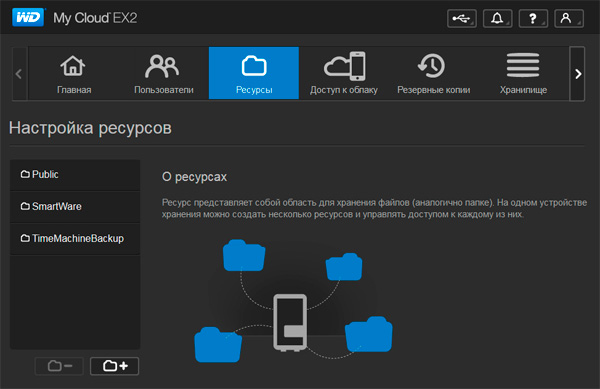Click the My Cloud EX2 title
Image resolution: width=600 pixels, height=389 pixels.
click(95, 18)
